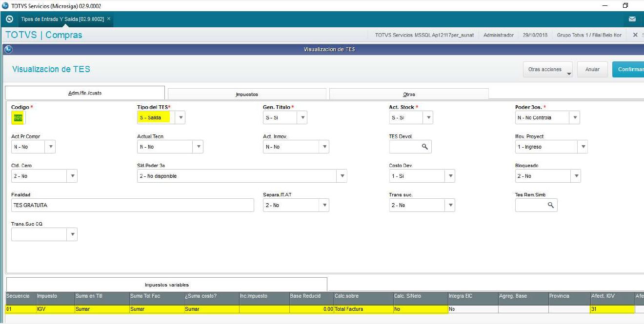Open the mail envelope icon

pos(632,19)
